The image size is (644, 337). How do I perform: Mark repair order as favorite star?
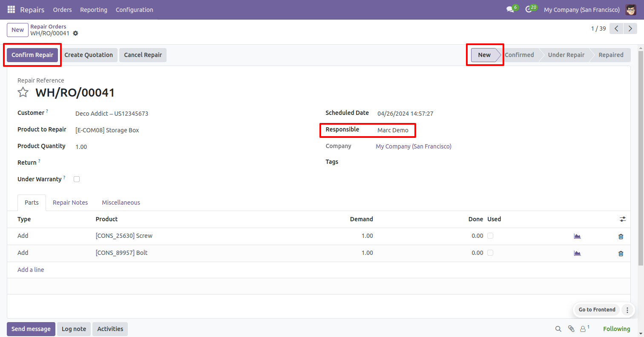click(x=23, y=92)
